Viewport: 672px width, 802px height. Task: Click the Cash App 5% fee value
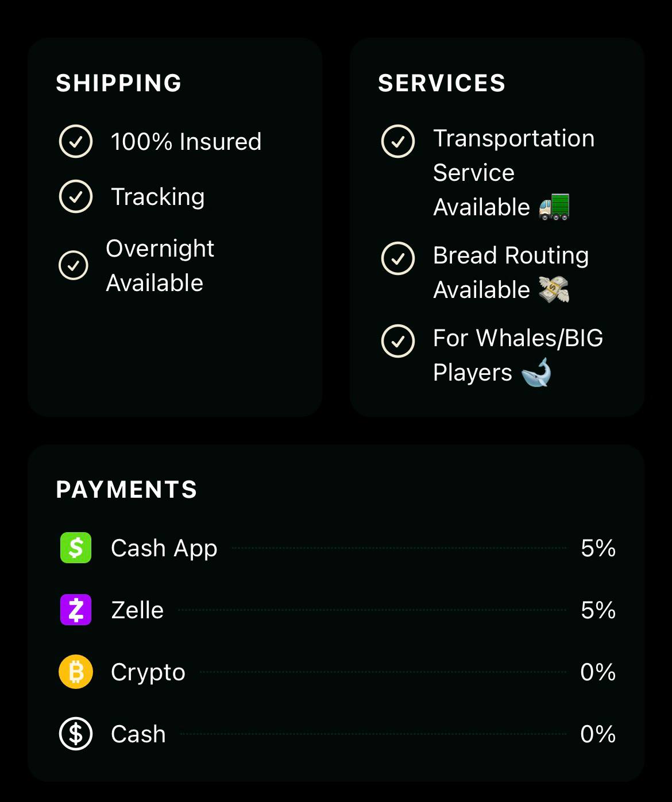(598, 548)
